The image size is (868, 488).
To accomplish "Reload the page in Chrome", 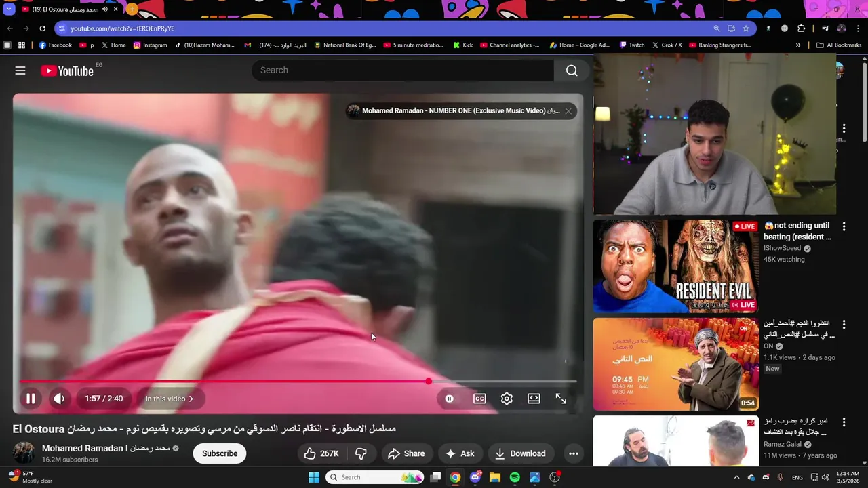I will point(42,28).
